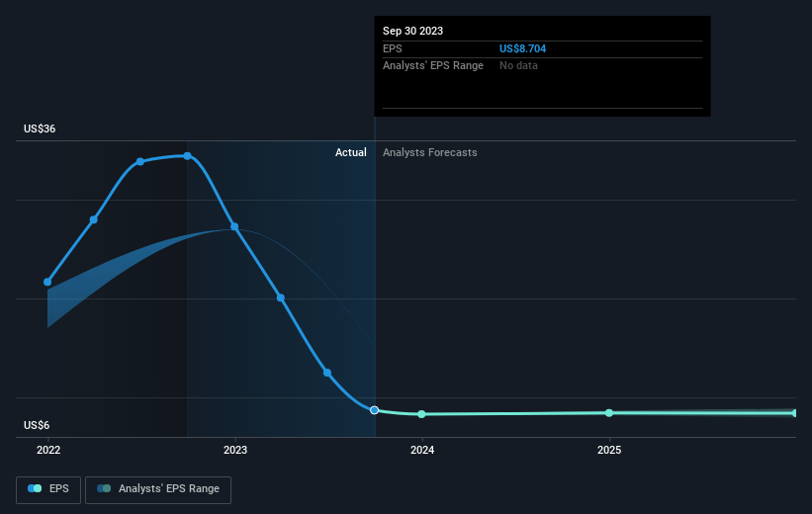Click the 2022 x-axis label

(48, 450)
